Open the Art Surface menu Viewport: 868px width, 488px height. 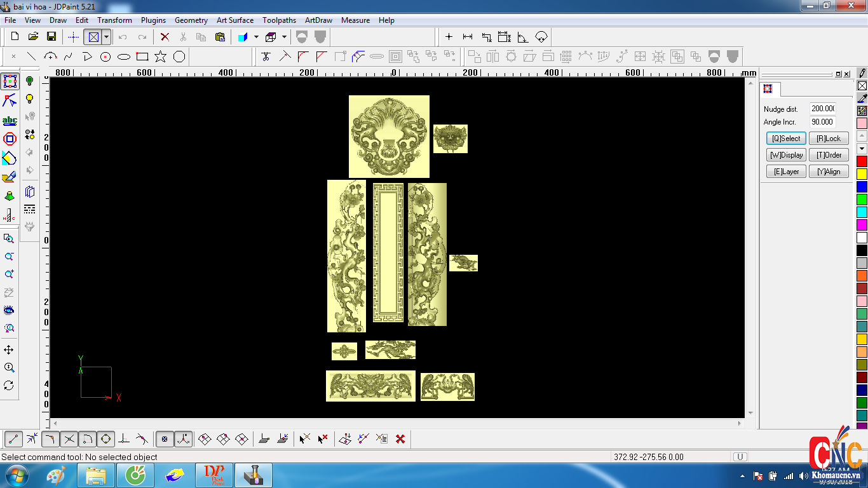tap(234, 20)
